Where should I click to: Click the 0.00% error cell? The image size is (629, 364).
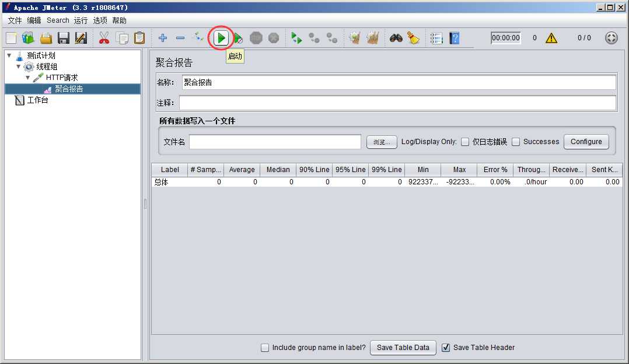coord(495,182)
